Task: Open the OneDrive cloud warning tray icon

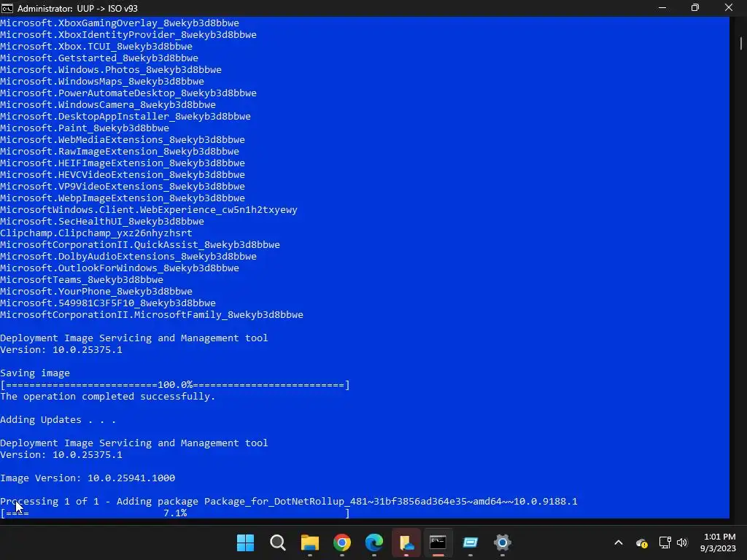Action: click(642, 542)
